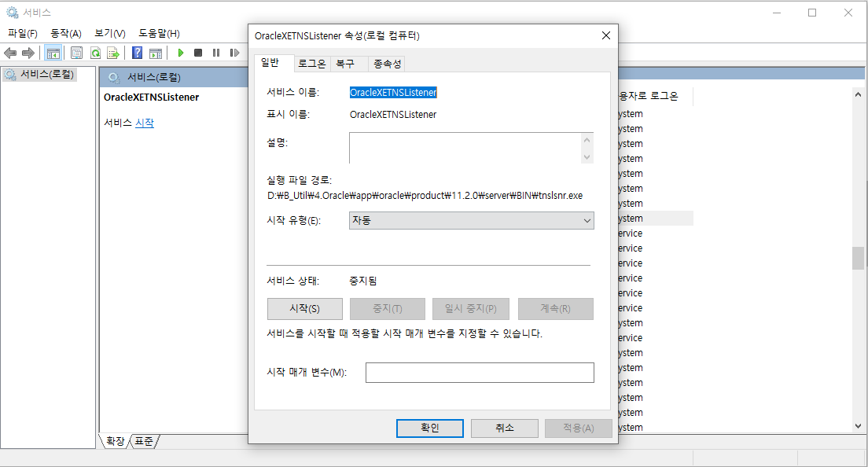Image resolution: width=868 pixels, height=467 pixels.
Task: Close the OracleXETNSListener properties dialog
Action: 606,35
